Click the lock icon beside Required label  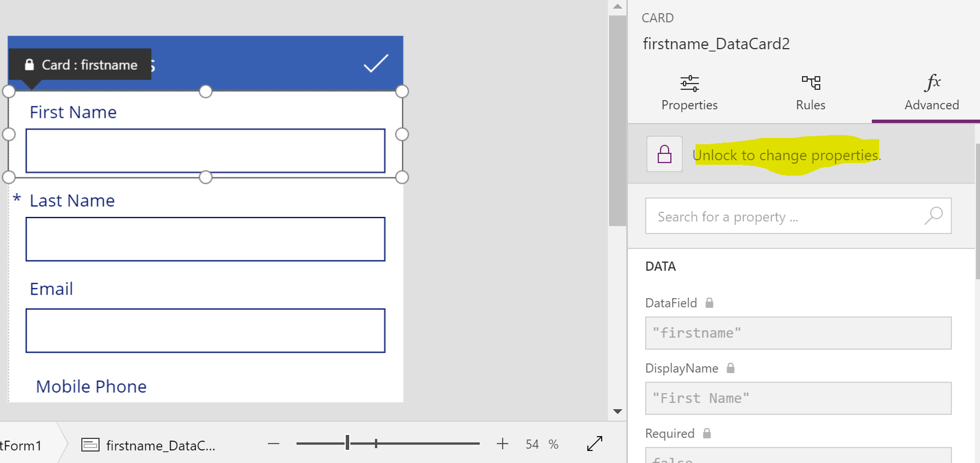(707, 433)
